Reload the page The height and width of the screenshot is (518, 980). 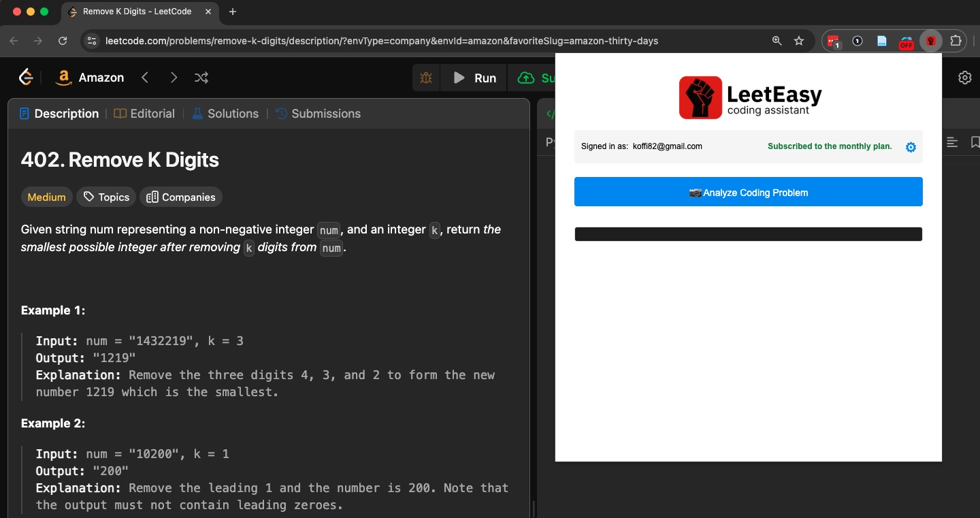[x=63, y=41]
